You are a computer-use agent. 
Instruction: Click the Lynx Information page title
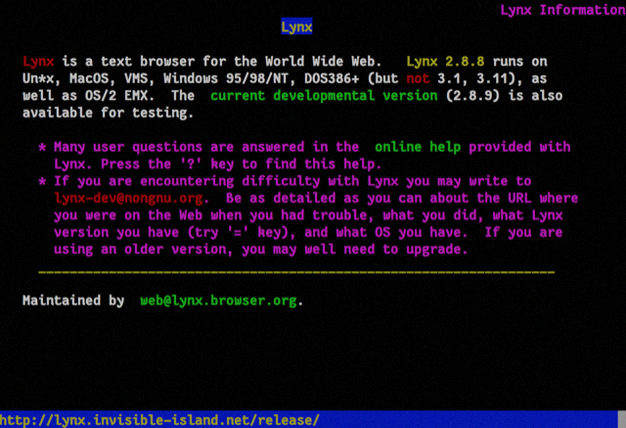(563, 10)
